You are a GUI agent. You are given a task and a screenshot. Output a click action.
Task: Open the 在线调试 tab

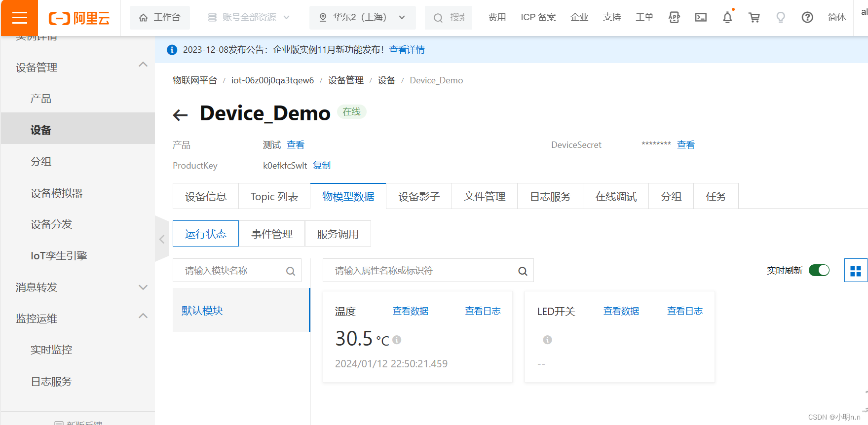tap(616, 196)
